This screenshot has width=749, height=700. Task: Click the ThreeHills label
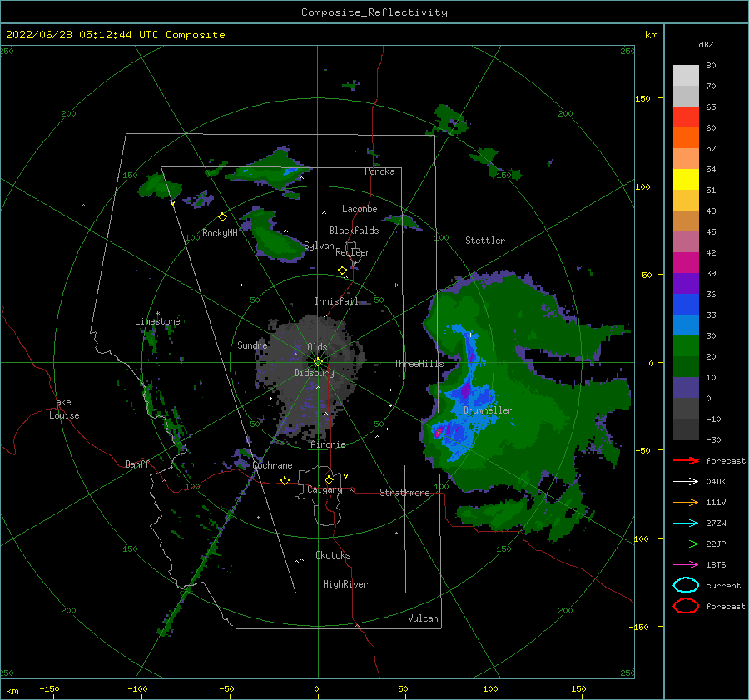click(x=419, y=364)
